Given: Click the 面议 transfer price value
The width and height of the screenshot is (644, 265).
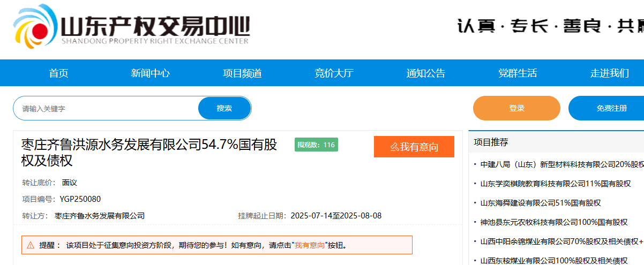Looking at the screenshot, I should pos(70,183).
